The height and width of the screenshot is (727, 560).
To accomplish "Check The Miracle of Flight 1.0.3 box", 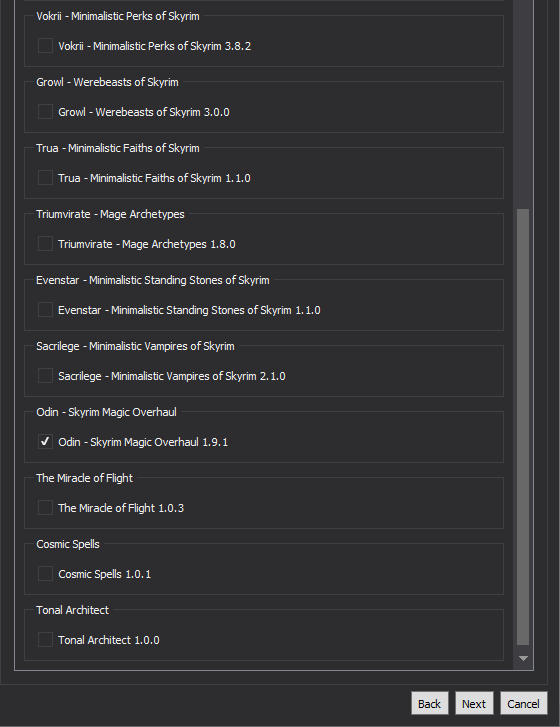I will click(45, 507).
